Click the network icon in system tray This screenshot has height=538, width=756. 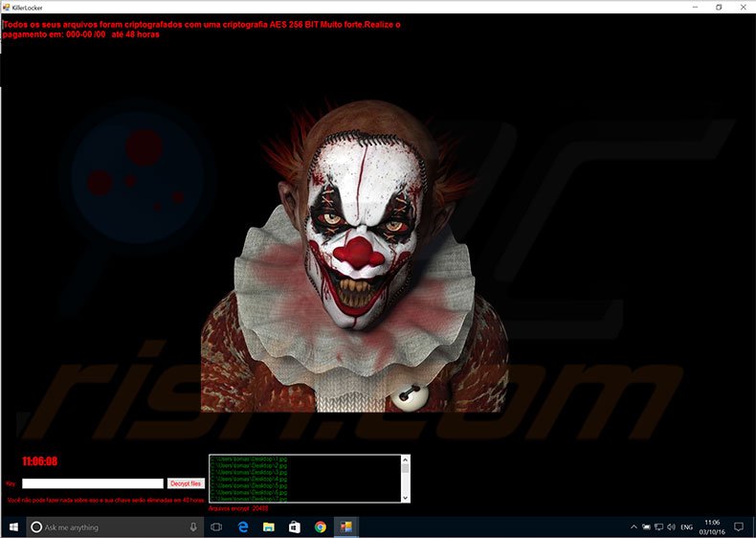pos(658,527)
